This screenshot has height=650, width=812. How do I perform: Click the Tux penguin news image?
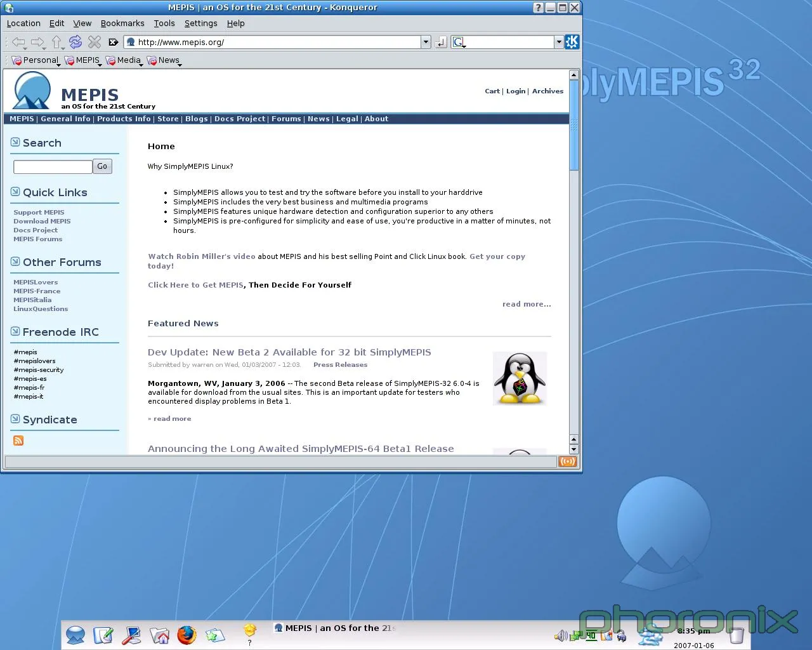pyautogui.click(x=520, y=378)
